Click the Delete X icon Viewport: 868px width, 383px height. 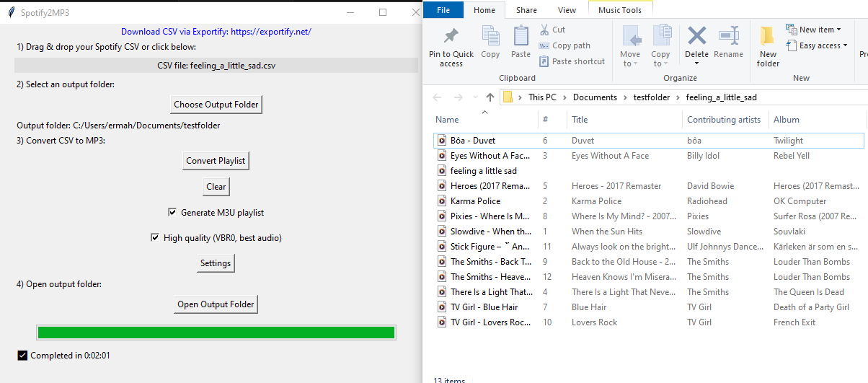click(x=697, y=35)
